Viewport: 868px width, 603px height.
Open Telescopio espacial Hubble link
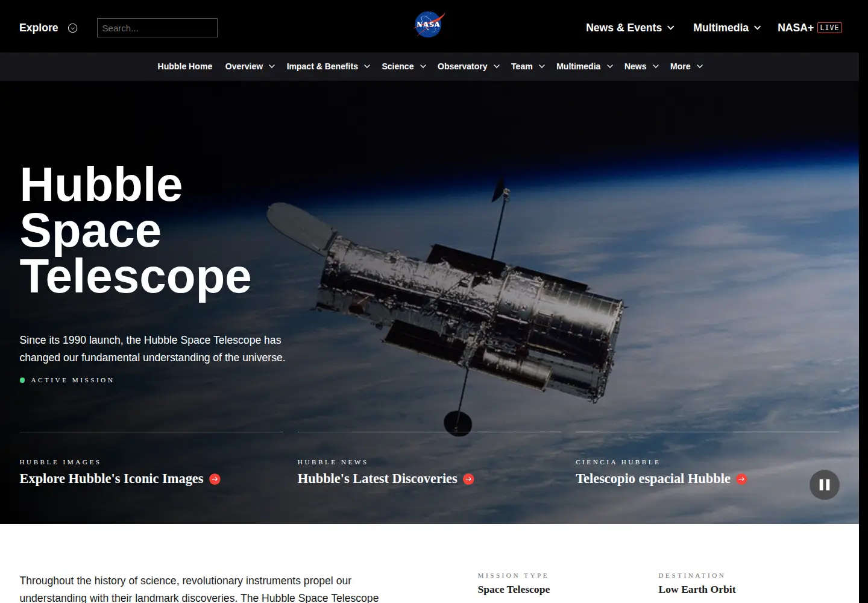point(653,479)
